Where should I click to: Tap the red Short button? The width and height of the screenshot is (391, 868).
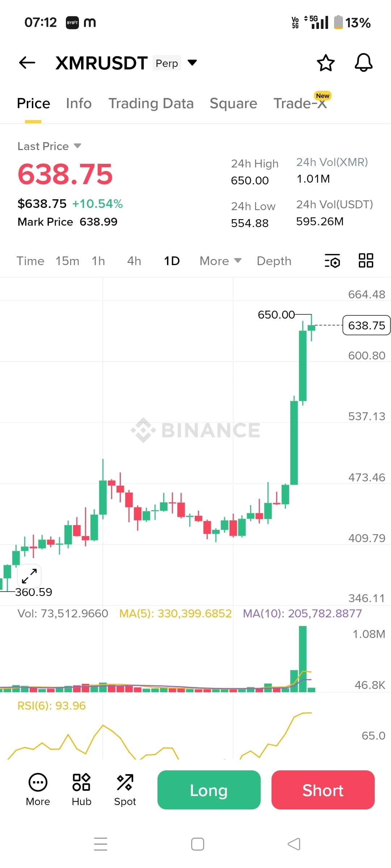[x=323, y=790]
